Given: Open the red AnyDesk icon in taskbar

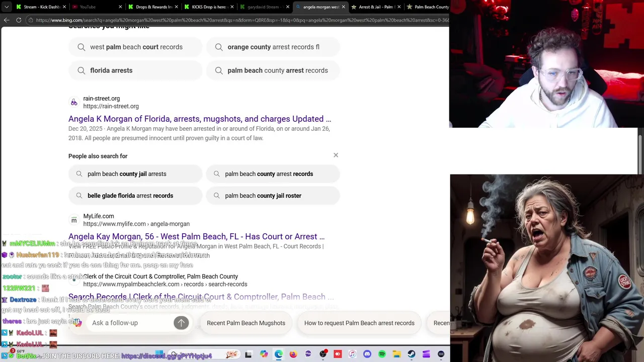Looking at the screenshot, I should click(338, 354).
